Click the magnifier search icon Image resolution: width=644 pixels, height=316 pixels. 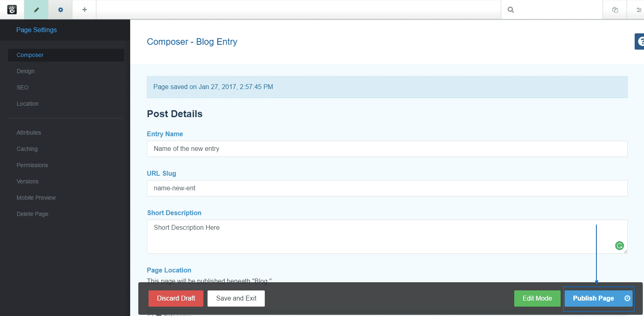pos(511,10)
